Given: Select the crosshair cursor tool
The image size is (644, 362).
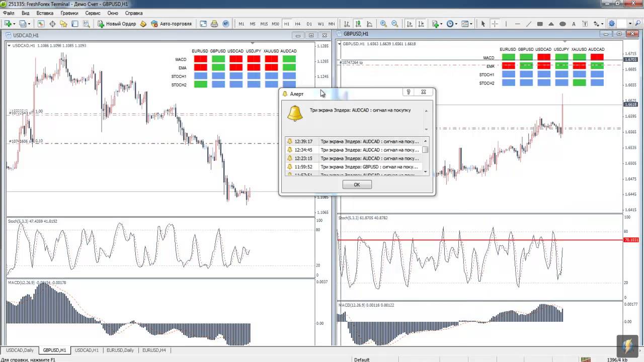Looking at the screenshot, I should coord(495,24).
